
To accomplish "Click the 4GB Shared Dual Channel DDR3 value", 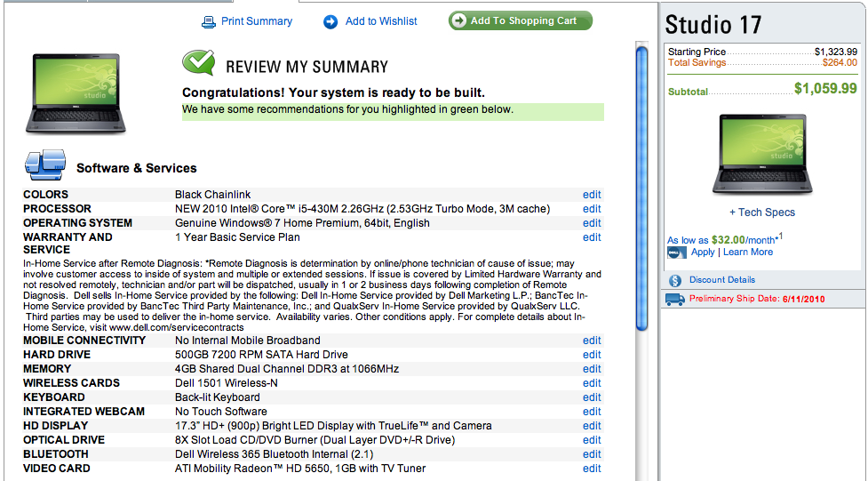I will pyautogui.click(x=287, y=368).
